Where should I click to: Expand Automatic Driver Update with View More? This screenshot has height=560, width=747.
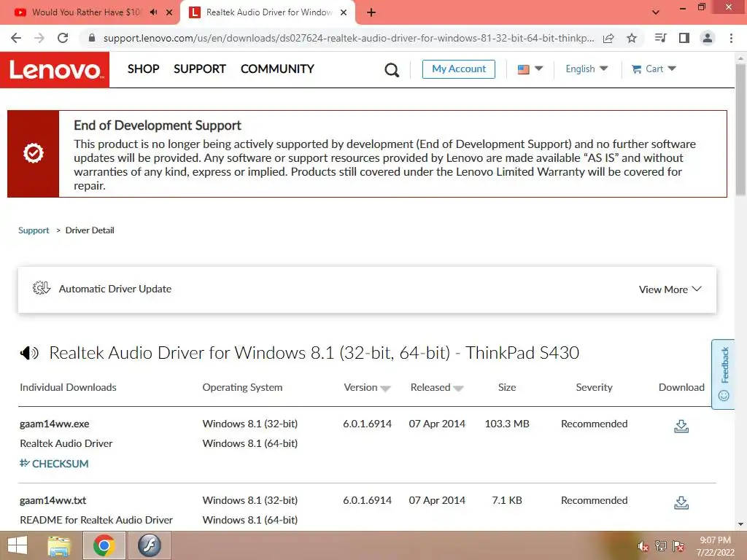[x=670, y=289]
